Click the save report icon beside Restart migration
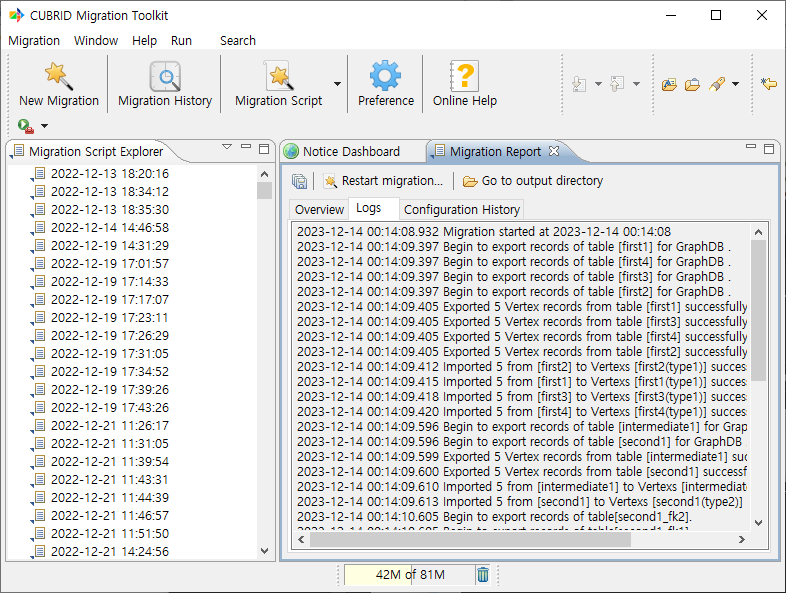The height and width of the screenshot is (593, 786). click(x=299, y=181)
